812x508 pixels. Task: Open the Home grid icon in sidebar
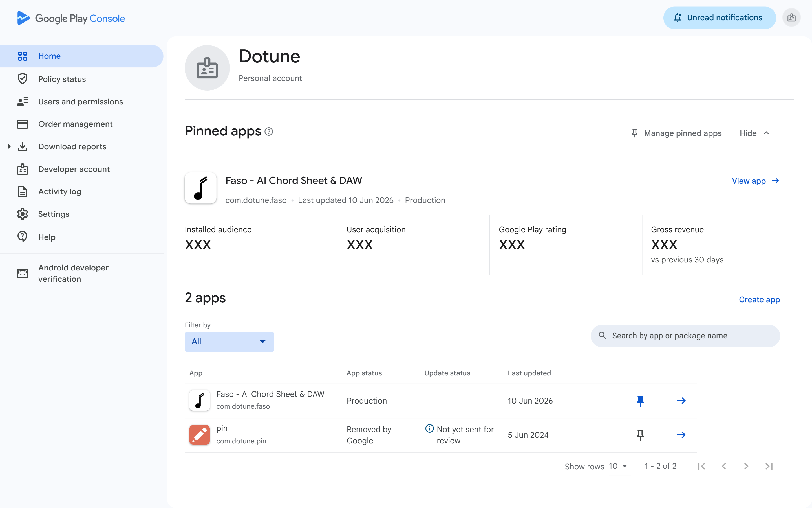pyautogui.click(x=23, y=56)
